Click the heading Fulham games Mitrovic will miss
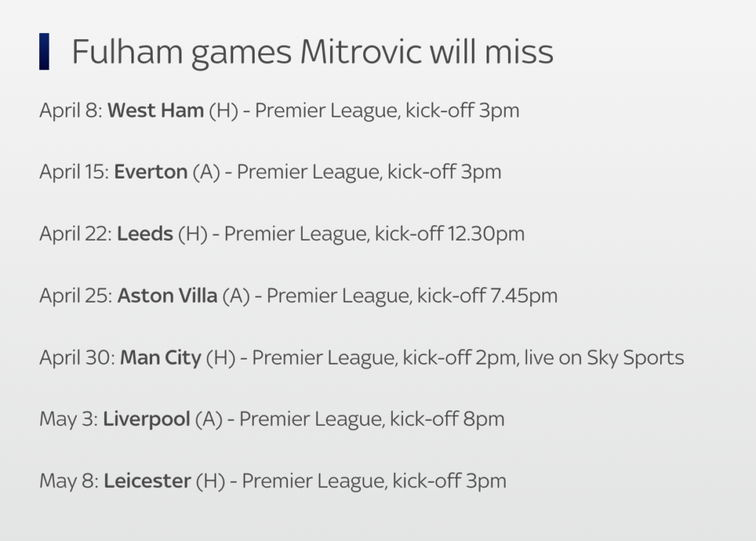756x541 pixels. [312, 52]
